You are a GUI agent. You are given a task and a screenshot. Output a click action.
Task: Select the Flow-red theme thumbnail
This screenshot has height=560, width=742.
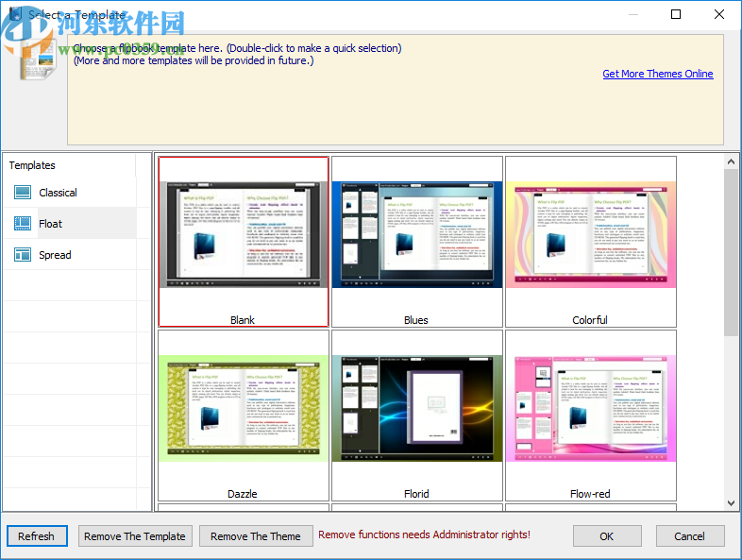tap(591, 409)
